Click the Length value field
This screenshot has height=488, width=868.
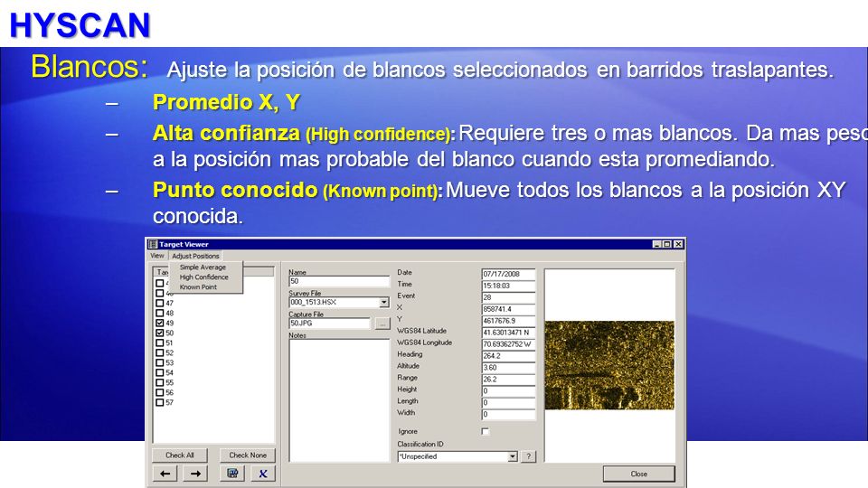tap(508, 403)
